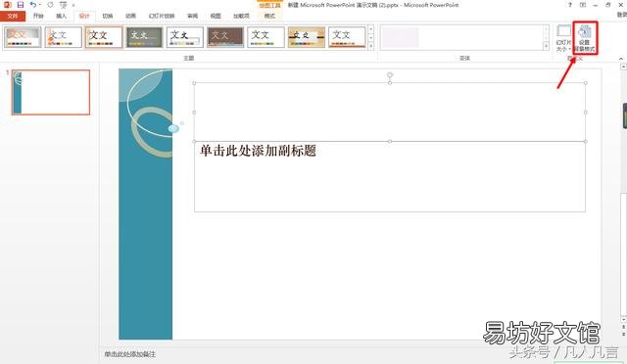This screenshot has width=627, height=364.
Task: Open the Slide Size (幻灯片大小) dropdown
Action: [563, 38]
